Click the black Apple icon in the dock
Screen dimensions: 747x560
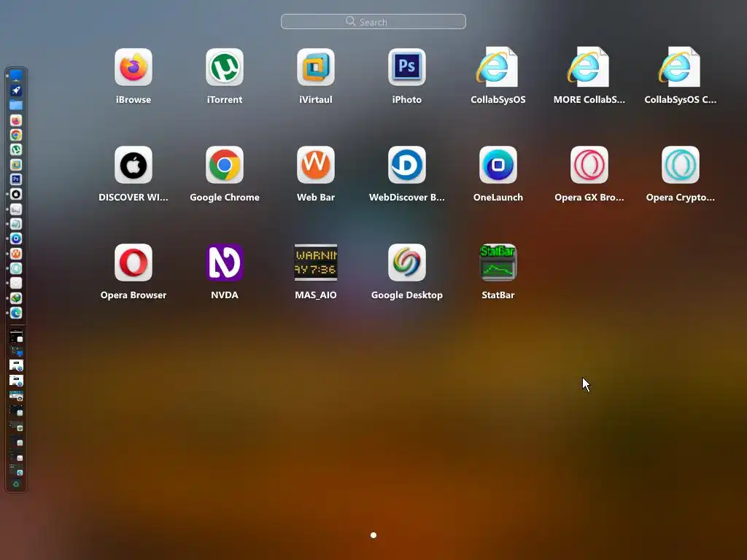coord(16,194)
